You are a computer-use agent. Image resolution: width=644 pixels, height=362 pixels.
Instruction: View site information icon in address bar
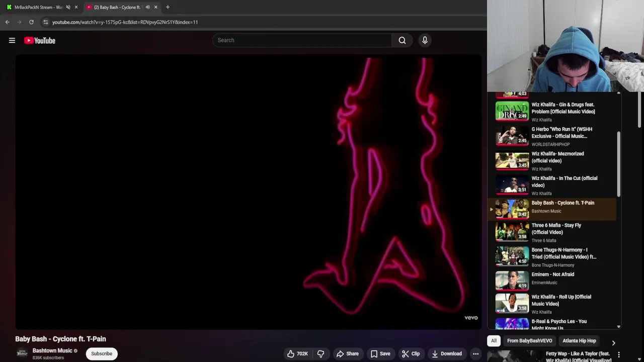point(45,22)
